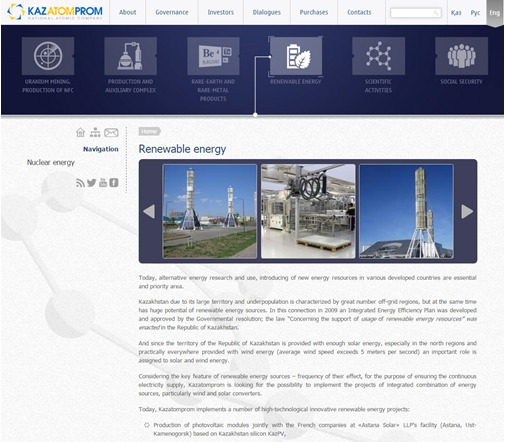Click the 'Navigation' sidebar heading
This screenshot has width=505, height=442.
(x=101, y=149)
